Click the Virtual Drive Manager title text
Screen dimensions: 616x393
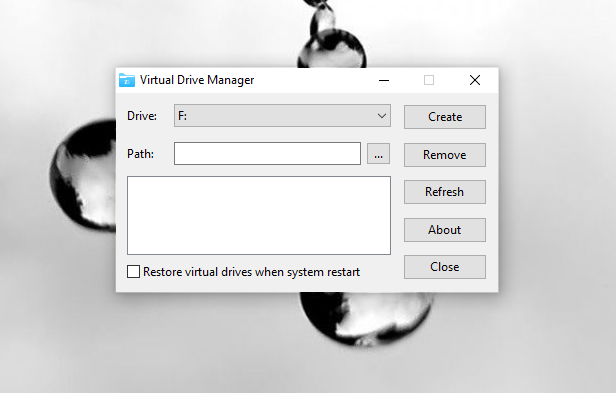[x=197, y=80]
